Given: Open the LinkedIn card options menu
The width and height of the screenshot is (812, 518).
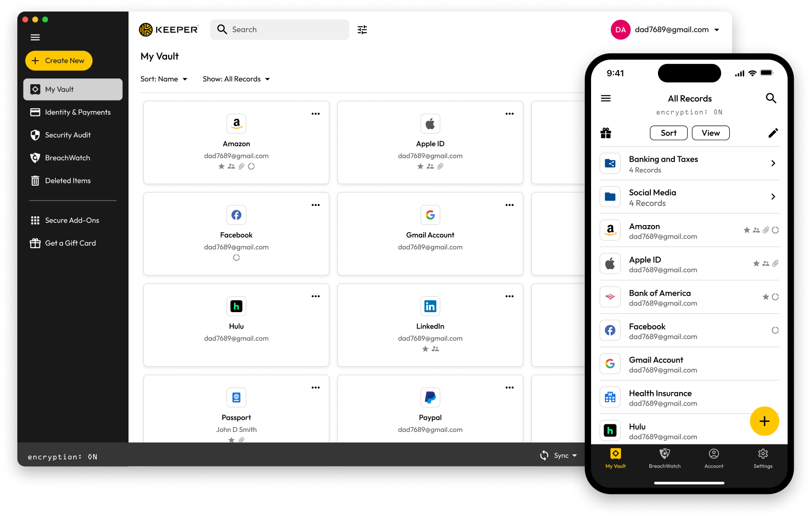Looking at the screenshot, I should tap(510, 296).
